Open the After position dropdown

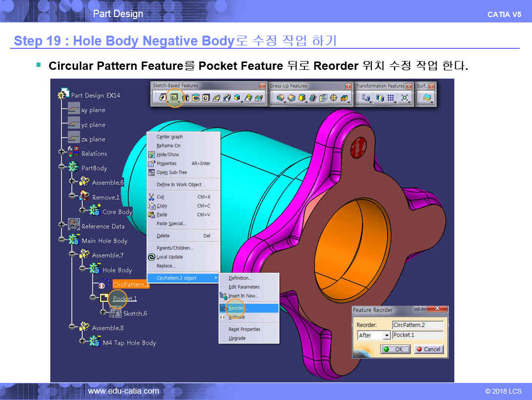tap(387, 336)
